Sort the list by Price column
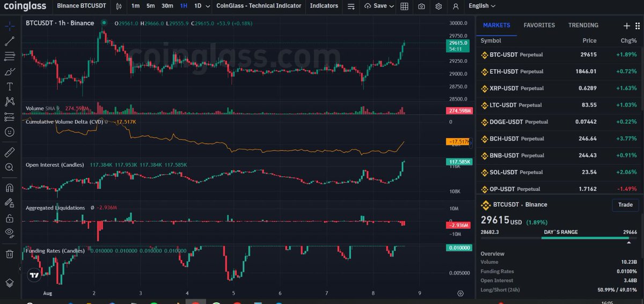Screen dimensions: 644x304 click(x=589, y=40)
